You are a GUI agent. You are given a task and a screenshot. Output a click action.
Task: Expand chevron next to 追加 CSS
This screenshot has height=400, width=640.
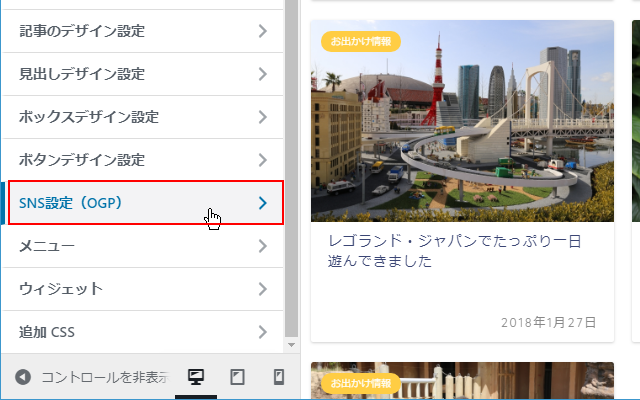tap(263, 332)
